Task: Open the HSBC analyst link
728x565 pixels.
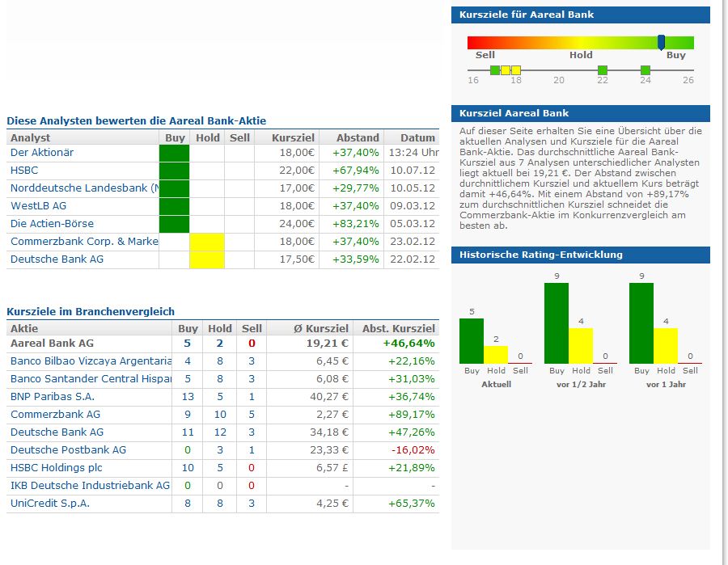Action: pos(24,171)
